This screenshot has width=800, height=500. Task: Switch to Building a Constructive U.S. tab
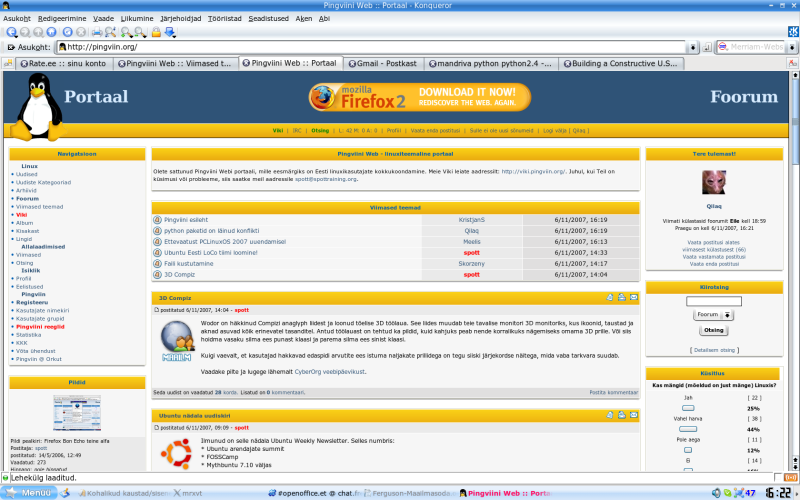[x=621, y=64]
